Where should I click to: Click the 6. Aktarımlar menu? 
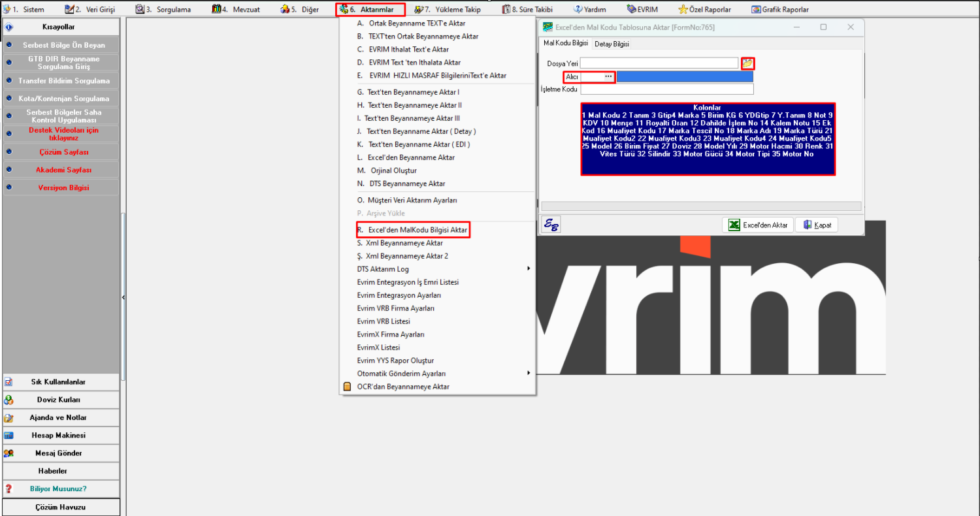point(370,9)
